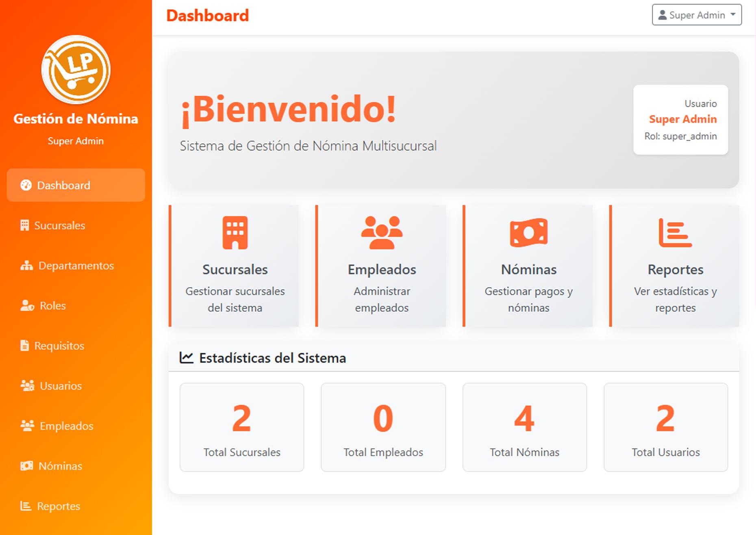Open Reportes in the sidebar menu

point(76,506)
